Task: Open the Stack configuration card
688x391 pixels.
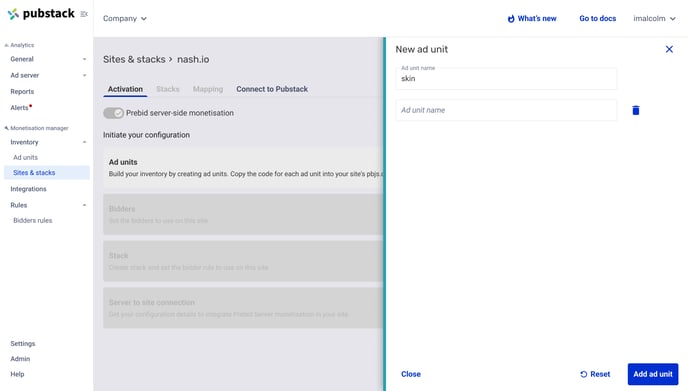Action: coord(244,261)
